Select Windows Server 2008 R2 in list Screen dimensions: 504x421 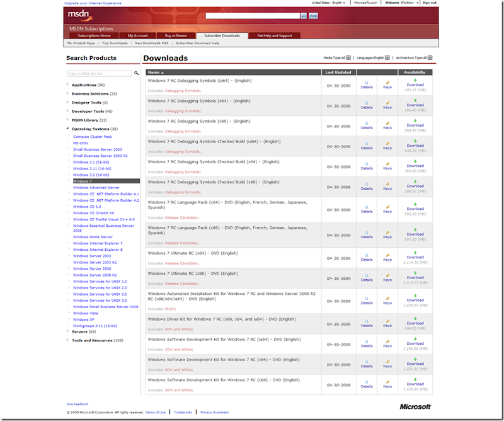95,275
